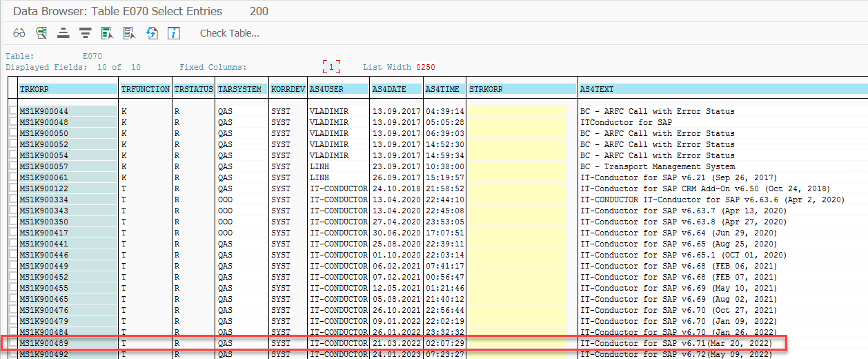Click the STRKORR column header
The image size is (868, 359).
pyautogui.click(x=522, y=89)
